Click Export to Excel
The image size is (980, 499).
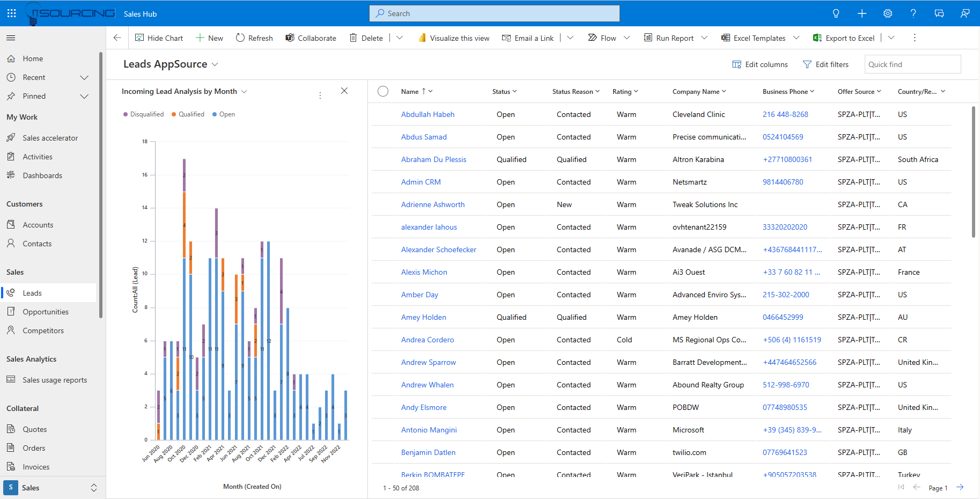844,38
